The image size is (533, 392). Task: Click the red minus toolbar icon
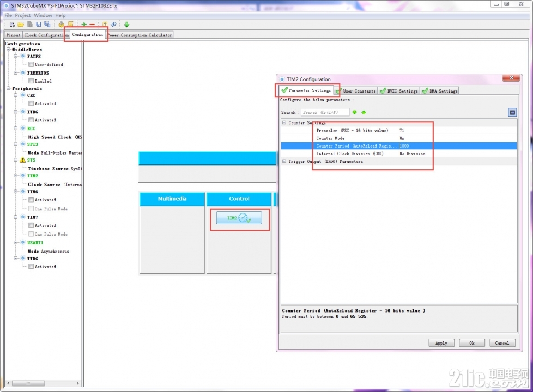coord(92,24)
